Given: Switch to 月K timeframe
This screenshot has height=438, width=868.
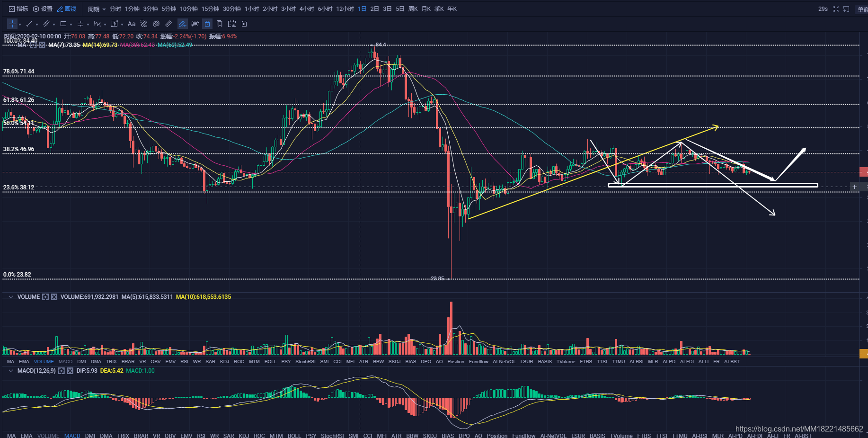Looking at the screenshot, I should (426, 9).
